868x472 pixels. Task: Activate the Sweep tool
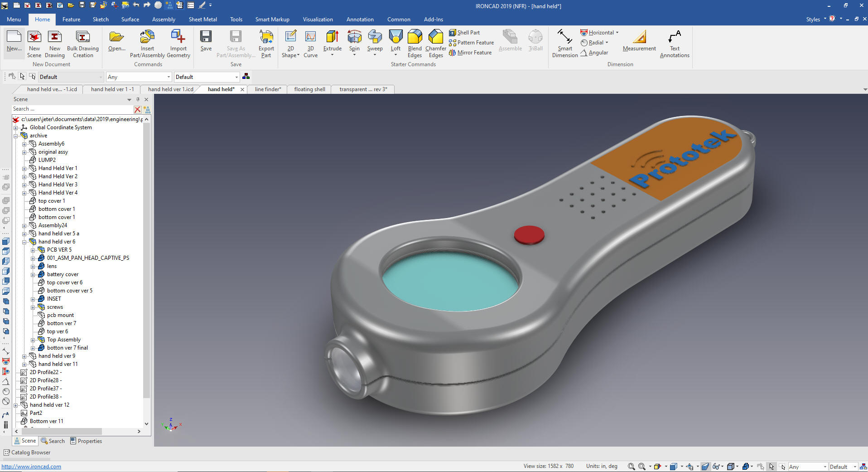point(375,37)
